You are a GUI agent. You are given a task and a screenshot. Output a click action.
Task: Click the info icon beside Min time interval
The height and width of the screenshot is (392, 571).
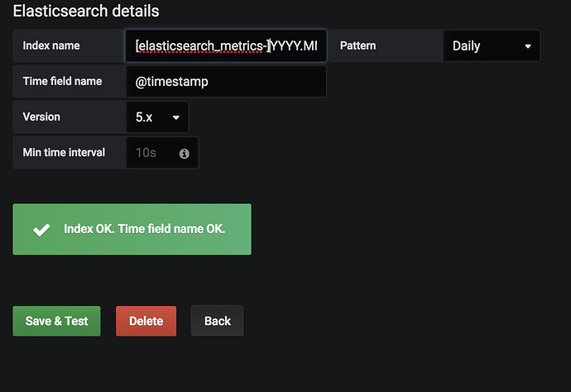pos(184,153)
